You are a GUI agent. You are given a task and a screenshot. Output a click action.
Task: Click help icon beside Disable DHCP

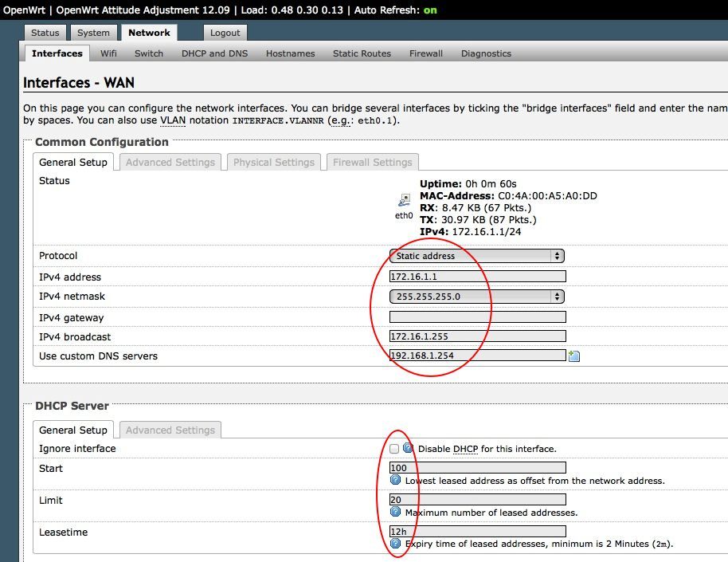408,448
